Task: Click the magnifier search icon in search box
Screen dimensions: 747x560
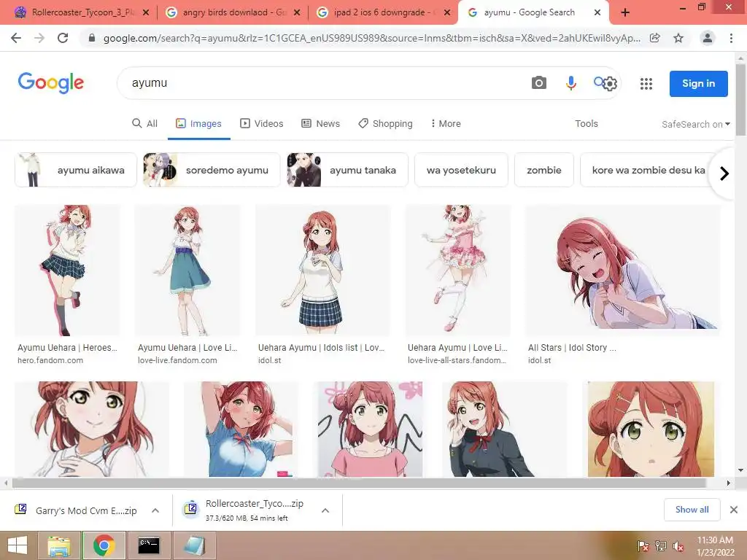Action: (x=598, y=82)
